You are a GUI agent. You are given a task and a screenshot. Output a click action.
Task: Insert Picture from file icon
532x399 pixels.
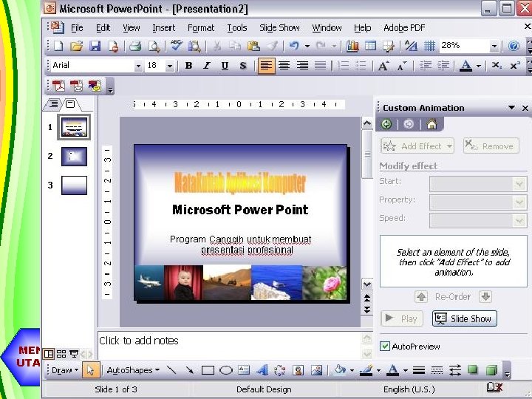click(316, 370)
